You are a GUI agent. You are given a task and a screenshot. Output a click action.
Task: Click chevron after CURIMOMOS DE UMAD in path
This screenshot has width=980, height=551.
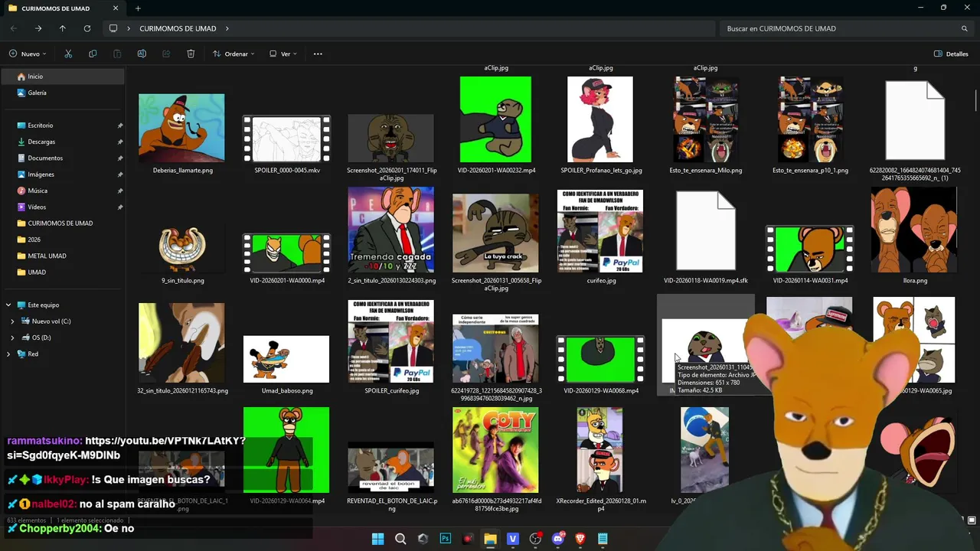click(x=227, y=28)
